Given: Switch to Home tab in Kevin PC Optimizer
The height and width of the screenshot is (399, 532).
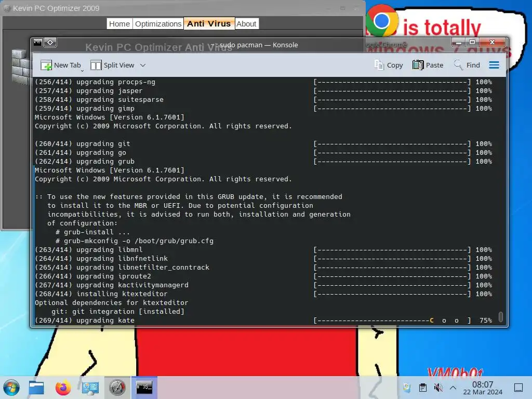Looking at the screenshot, I should tap(119, 24).
